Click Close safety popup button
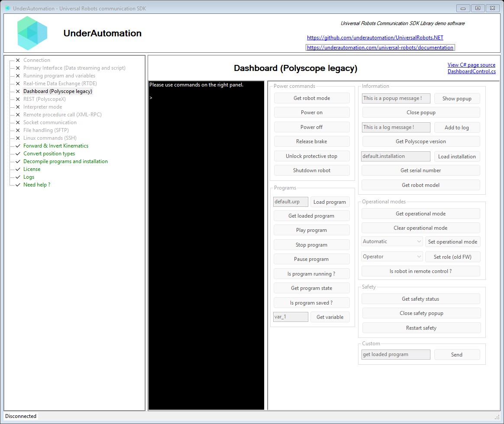 [421, 313]
